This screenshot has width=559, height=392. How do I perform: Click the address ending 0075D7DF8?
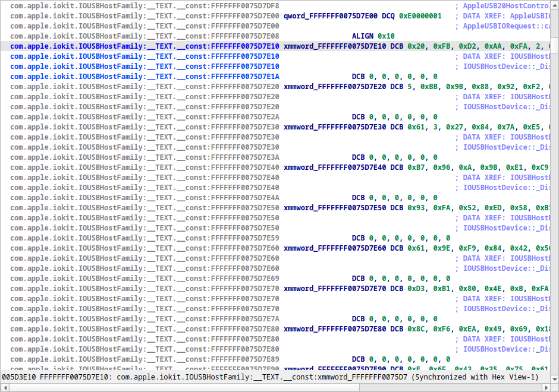pyautogui.click(x=145, y=6)
